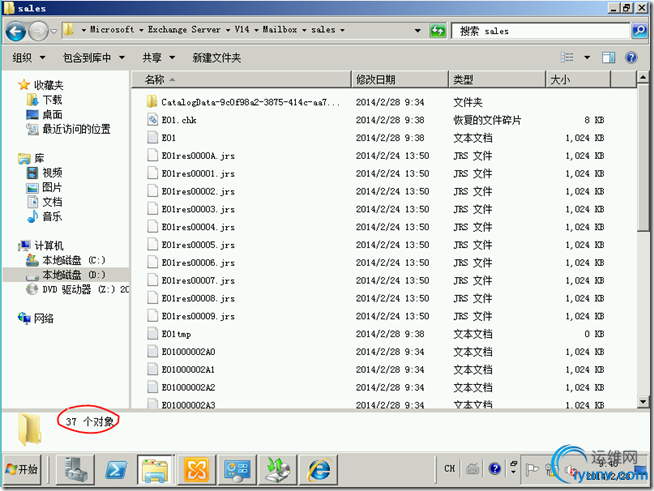The image size is (654, 491).
Task: Change view with the view icon
Action: [x=567, y=57]
